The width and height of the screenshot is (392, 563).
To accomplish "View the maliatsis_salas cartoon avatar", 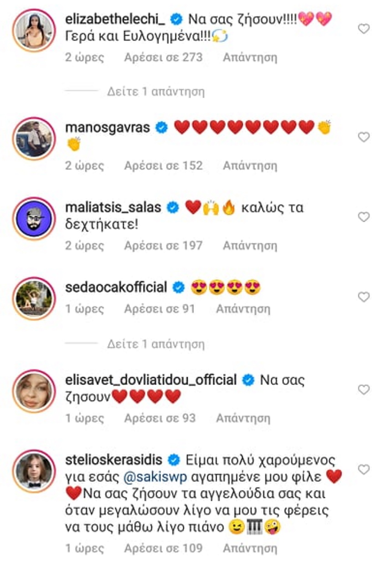I will [34, 219].
